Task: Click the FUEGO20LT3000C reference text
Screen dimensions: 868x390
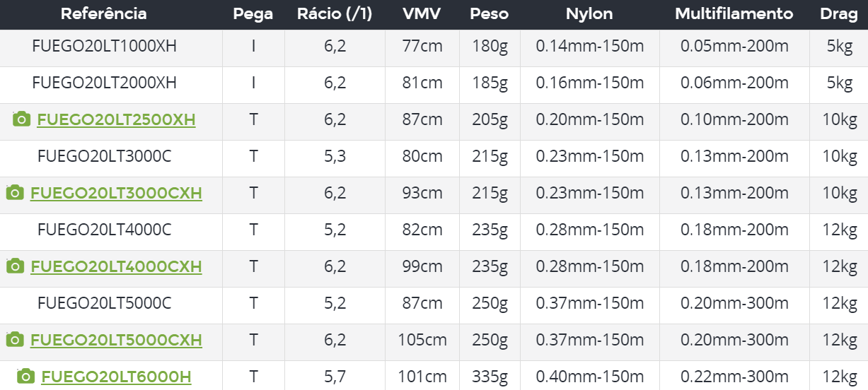Action: point(104,157)
